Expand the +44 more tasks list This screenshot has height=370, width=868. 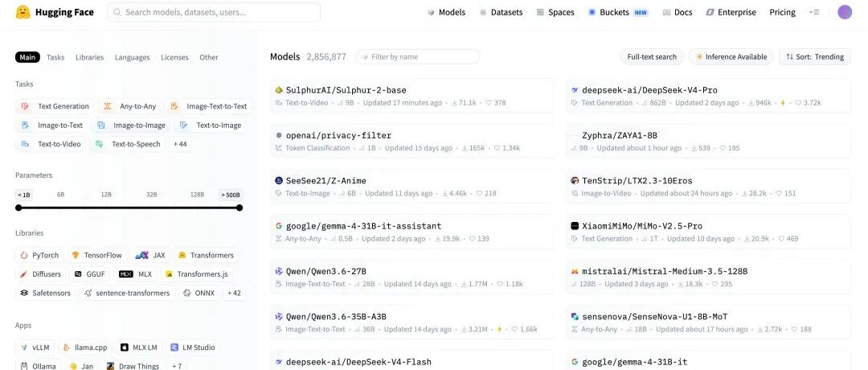coord(180,144)
